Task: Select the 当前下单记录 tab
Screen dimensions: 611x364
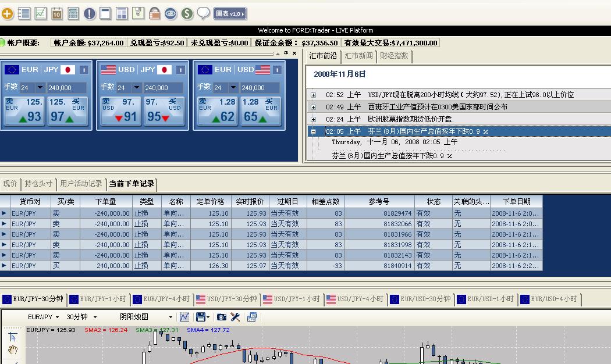Action: click(x=132, y=184)
